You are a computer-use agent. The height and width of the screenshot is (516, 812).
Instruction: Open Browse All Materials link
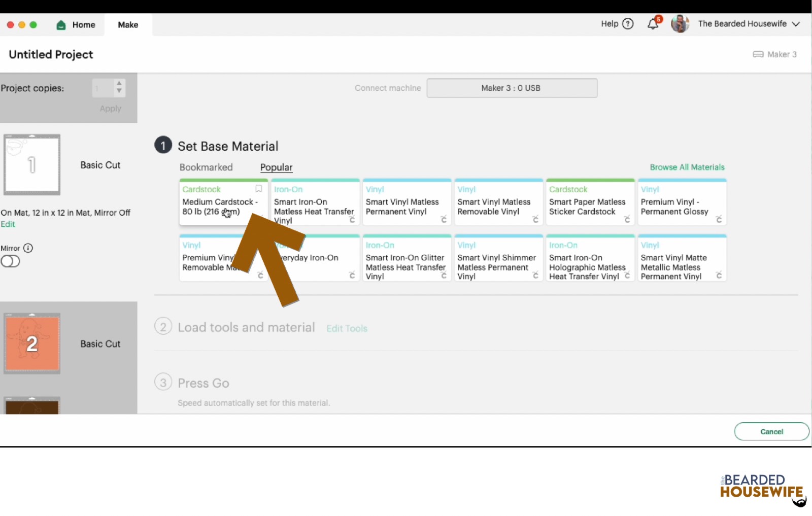[x=687, y=167]
